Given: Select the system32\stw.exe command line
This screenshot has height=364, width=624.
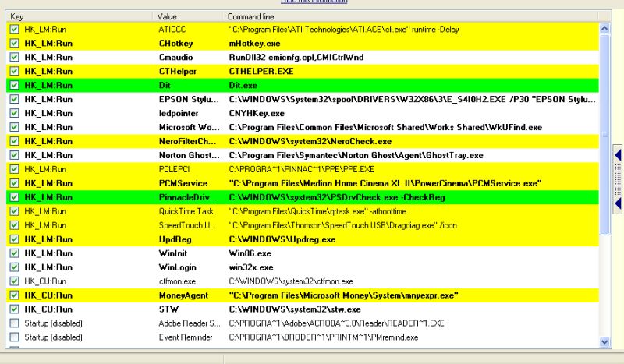Looking at the screenshot, I should pyautogui.click(x=295, y=309).
